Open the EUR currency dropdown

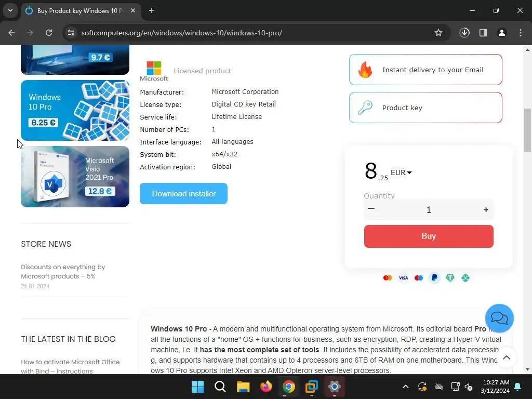pyautogui.click(x=402, y=172)
